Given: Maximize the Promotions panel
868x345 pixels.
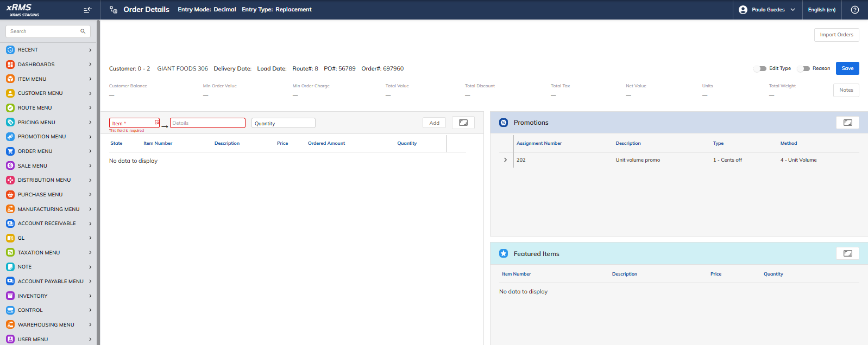Looking at the screenshot, I should (847, 123).
